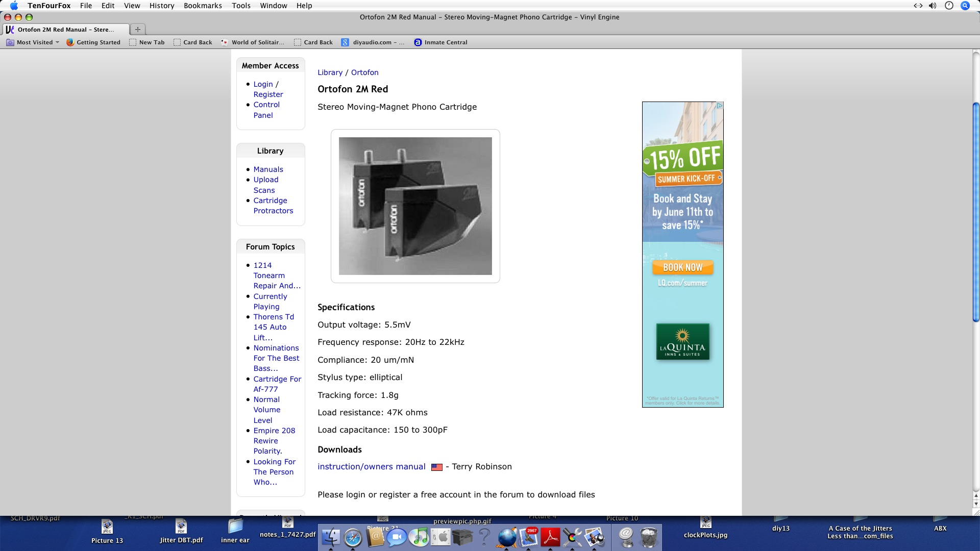Open the Trash in the Dock
The image size is (980, 551).
click(649, 537)
